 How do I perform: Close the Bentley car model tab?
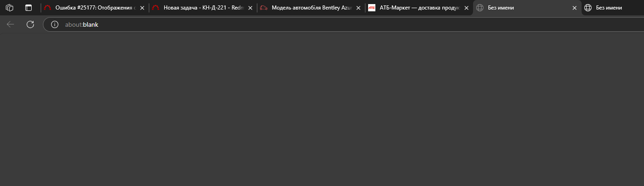click(x=358, y=8)
